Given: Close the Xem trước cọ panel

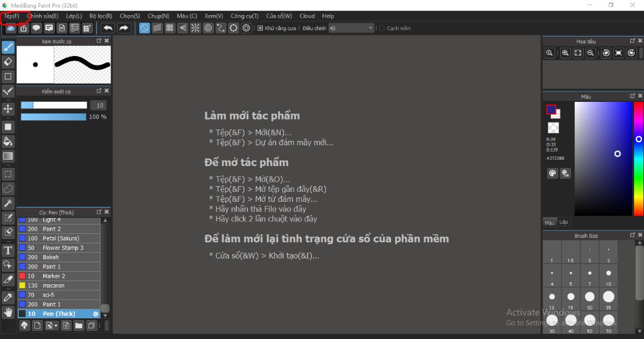Looking at the screenshot, I should point(107,41).
